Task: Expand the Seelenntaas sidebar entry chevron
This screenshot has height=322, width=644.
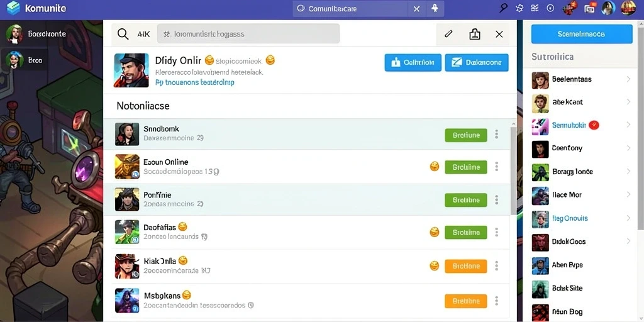Action: 628,79
